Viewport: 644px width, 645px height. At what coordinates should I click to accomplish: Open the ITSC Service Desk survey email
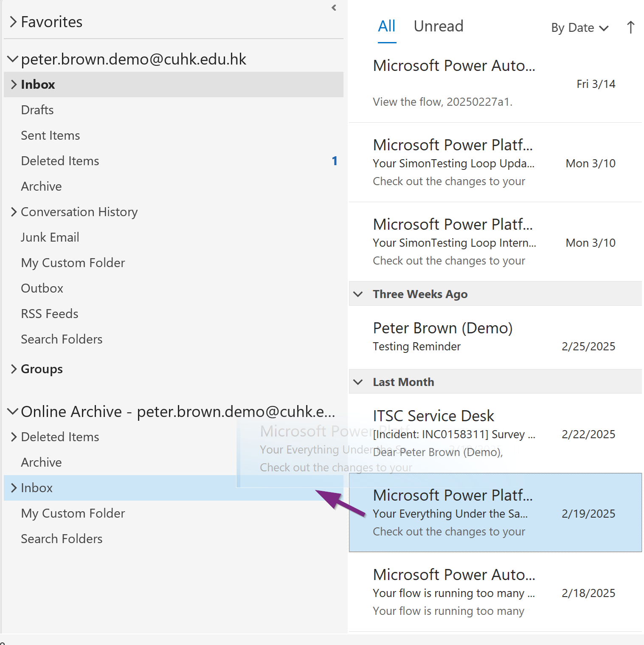point(495,434)
